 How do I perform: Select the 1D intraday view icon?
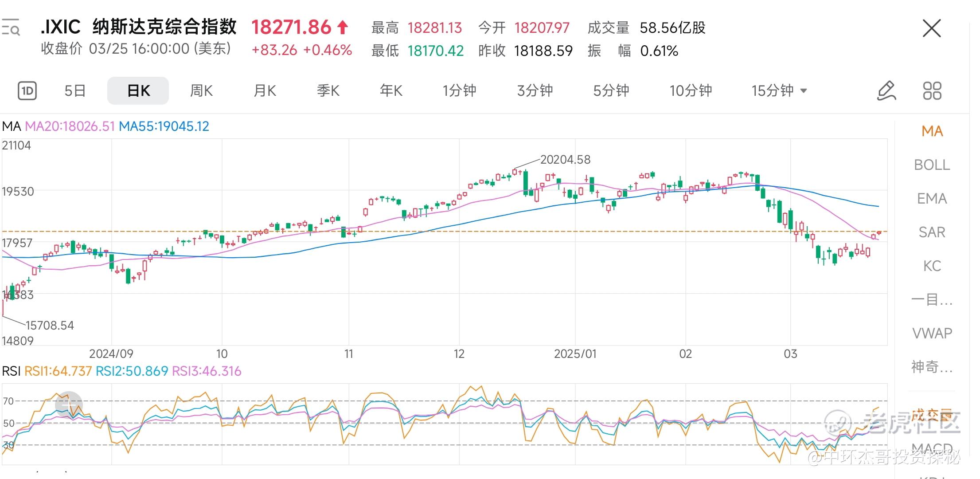[x=27, y=91]
